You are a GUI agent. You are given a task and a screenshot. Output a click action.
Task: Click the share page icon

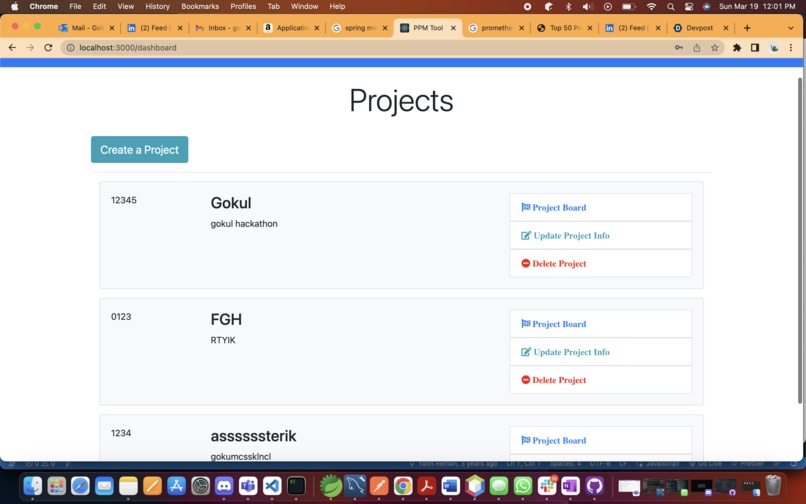point(697,48)
